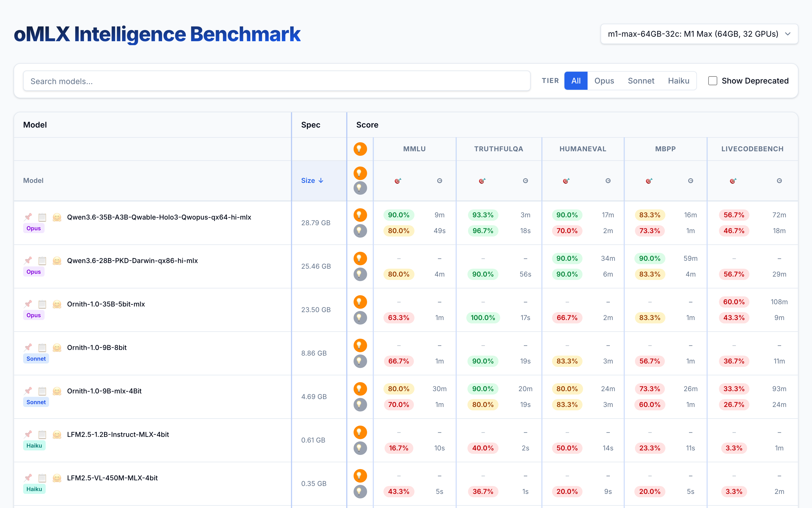
Task: Click the MMLU column heading
Action: click(414, 149)
